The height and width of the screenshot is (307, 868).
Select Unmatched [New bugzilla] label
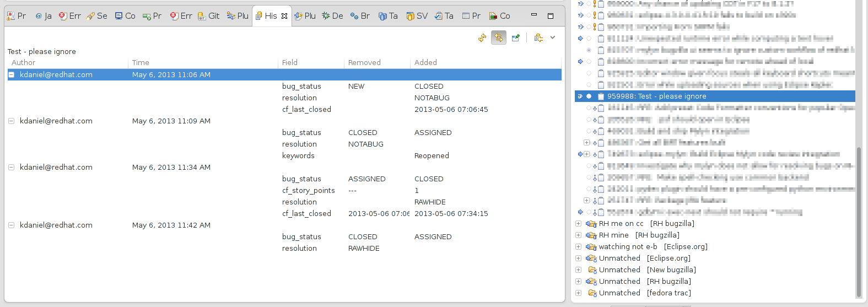[x=648, y=270]
